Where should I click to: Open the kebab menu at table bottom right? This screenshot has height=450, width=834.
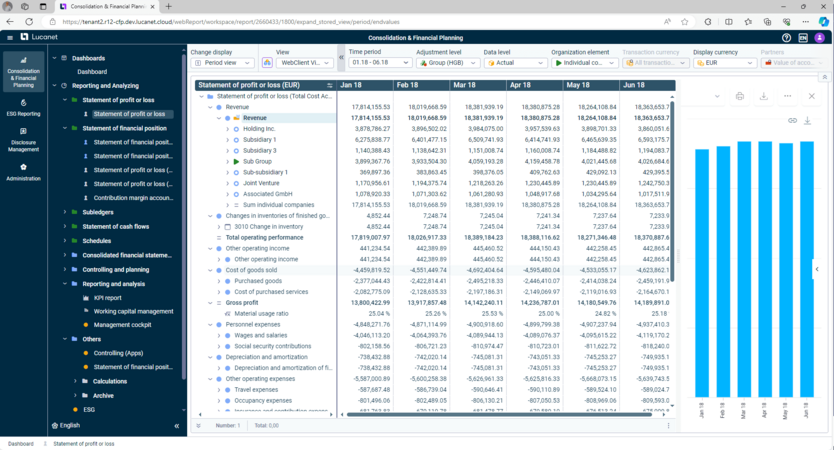point(669,426)
